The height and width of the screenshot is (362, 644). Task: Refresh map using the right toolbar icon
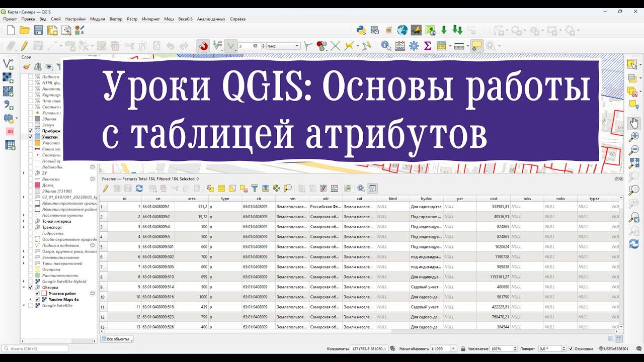coord(634,244)
